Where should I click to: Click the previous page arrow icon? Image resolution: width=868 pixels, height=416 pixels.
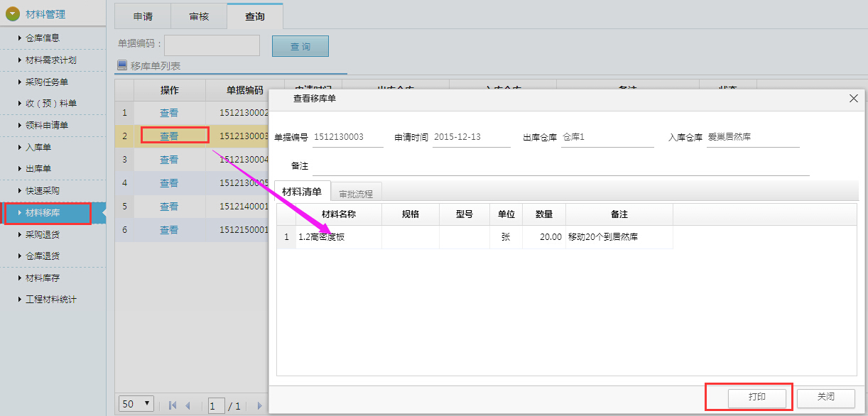point(188,405)
